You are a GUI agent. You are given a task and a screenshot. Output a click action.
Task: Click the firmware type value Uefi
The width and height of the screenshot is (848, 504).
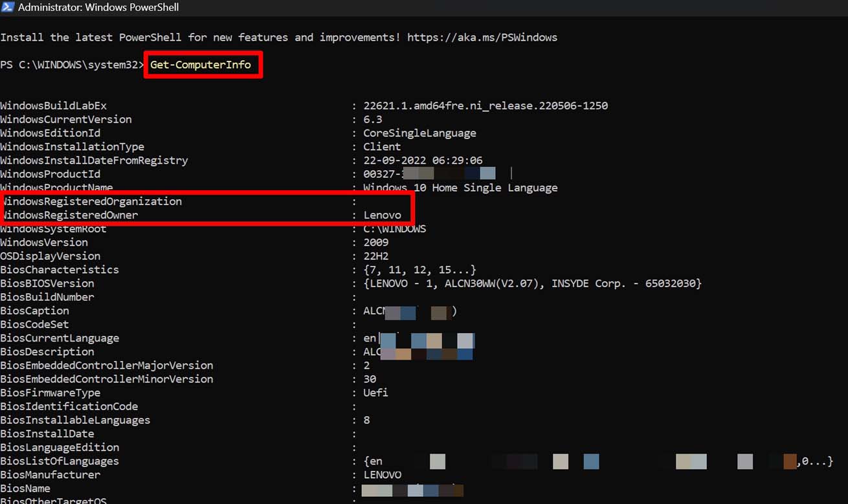pyautogui.click(x=376, y=392)
